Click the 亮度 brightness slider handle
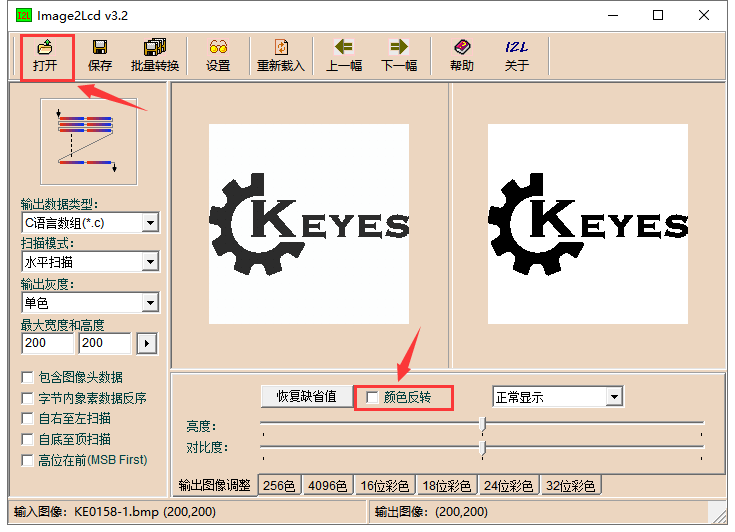Screen dimensions: 735x532 point(482,424)
